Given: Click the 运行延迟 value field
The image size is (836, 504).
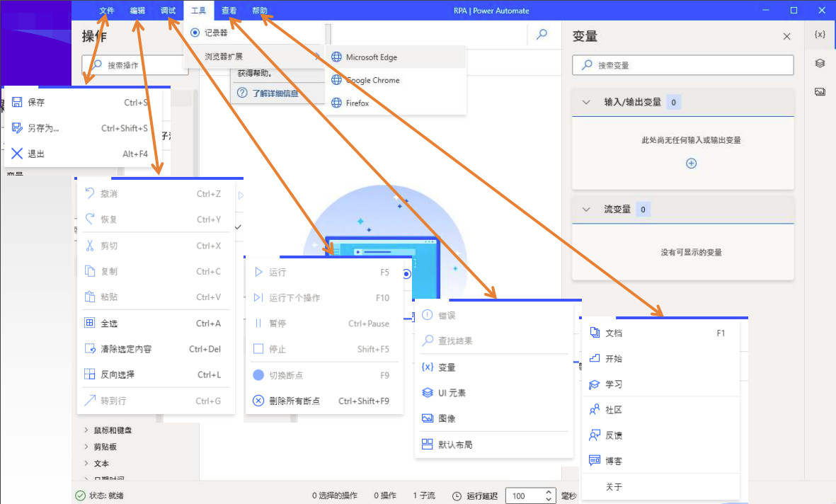Looking at the screenshot, I should (525, 496).
